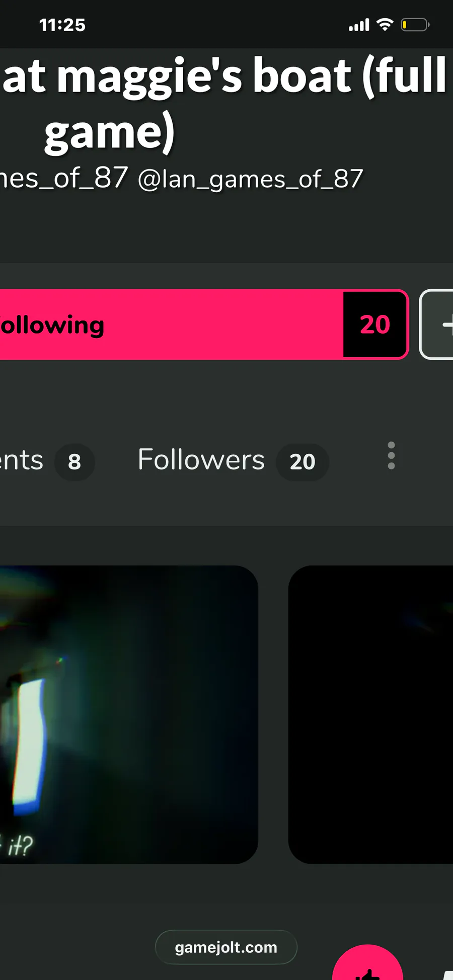
Task: Open the second dark screenshot thumbnail
Action: (370, 714)
